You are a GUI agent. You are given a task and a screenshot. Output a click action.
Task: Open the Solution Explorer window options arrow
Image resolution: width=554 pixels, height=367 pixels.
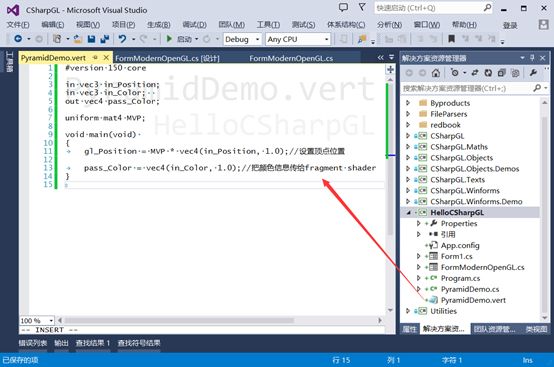[522, 58]
